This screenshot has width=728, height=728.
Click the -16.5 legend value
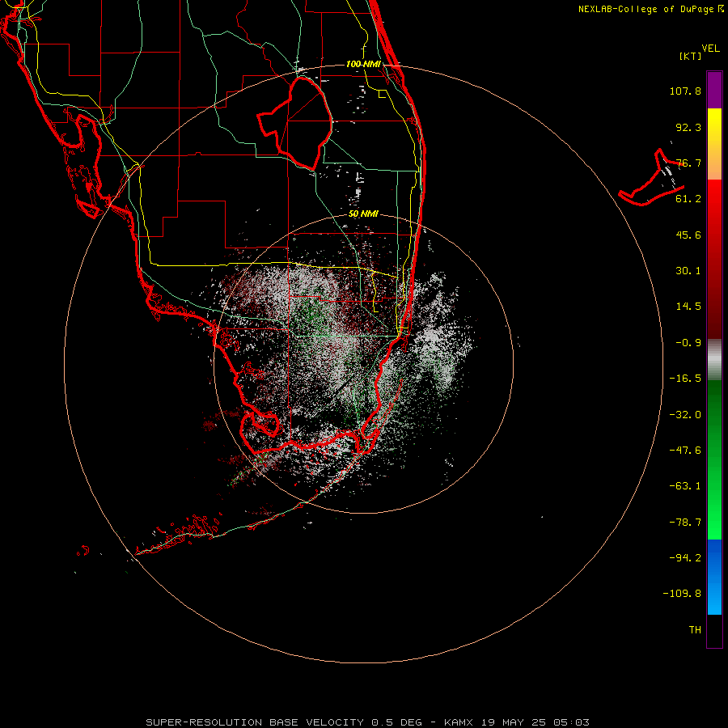pyautogui.click(x=685, y=379)
